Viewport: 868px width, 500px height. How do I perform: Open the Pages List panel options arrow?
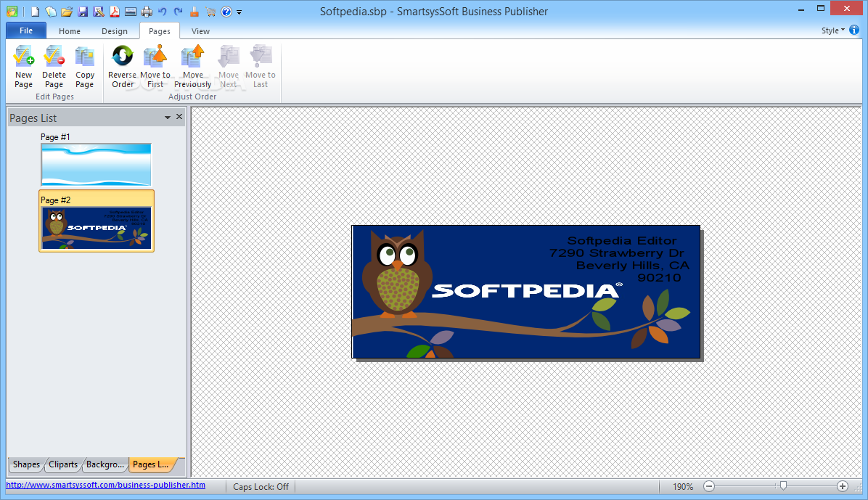(167, 118)
